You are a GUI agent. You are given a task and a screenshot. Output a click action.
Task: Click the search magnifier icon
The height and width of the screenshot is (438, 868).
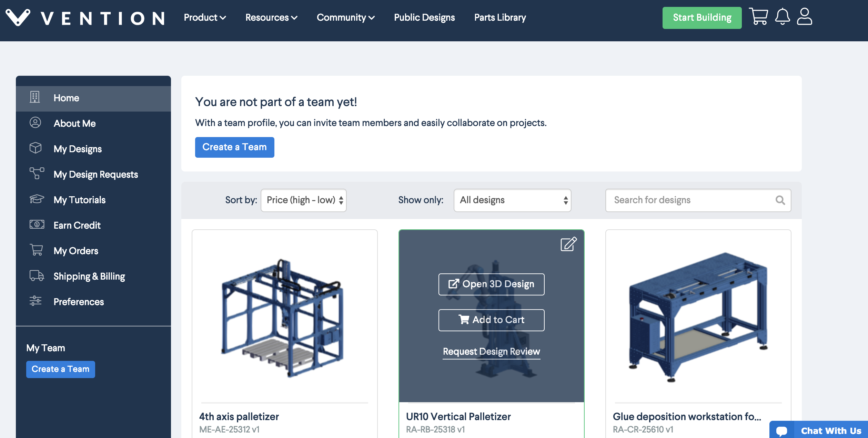pos(780,200)
